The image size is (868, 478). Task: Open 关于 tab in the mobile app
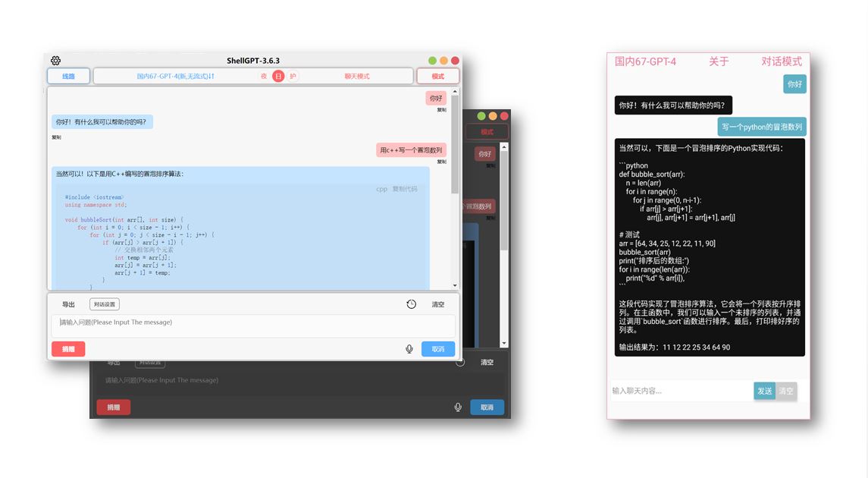tap(719, 61)
